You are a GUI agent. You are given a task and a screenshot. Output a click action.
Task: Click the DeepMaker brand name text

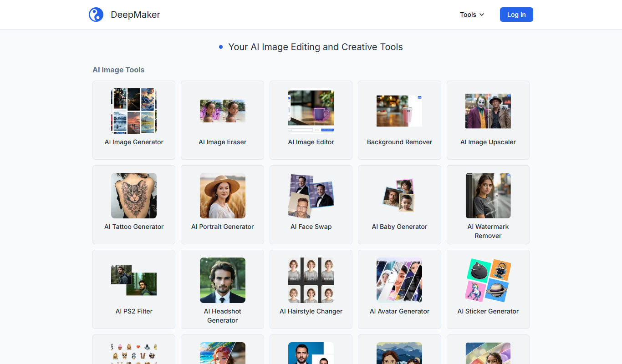coord(135,15)
